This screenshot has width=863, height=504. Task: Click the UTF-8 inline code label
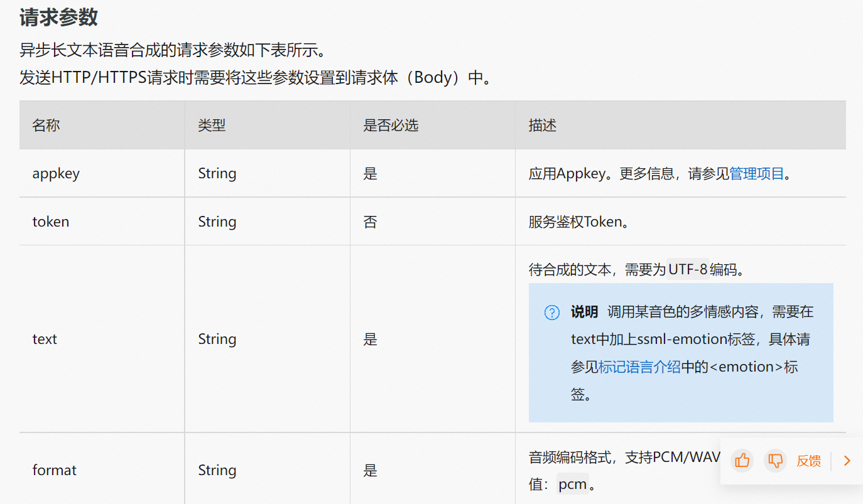(x=688, y=270)
